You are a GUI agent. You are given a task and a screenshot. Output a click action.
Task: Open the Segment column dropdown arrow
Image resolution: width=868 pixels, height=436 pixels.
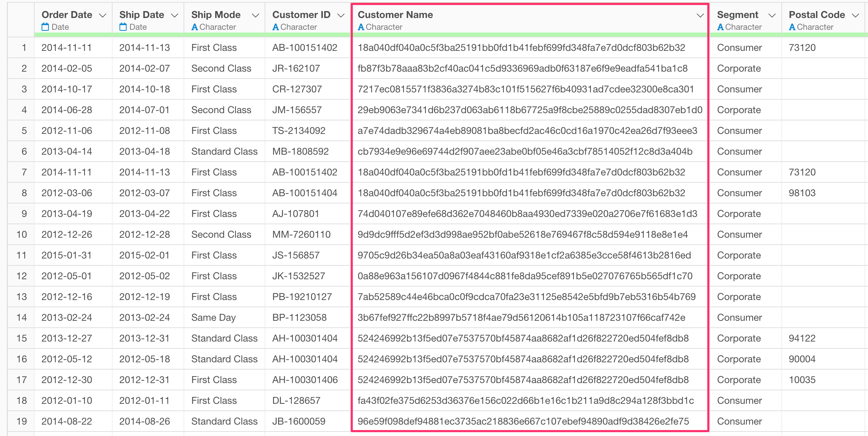tap(772, 15)
